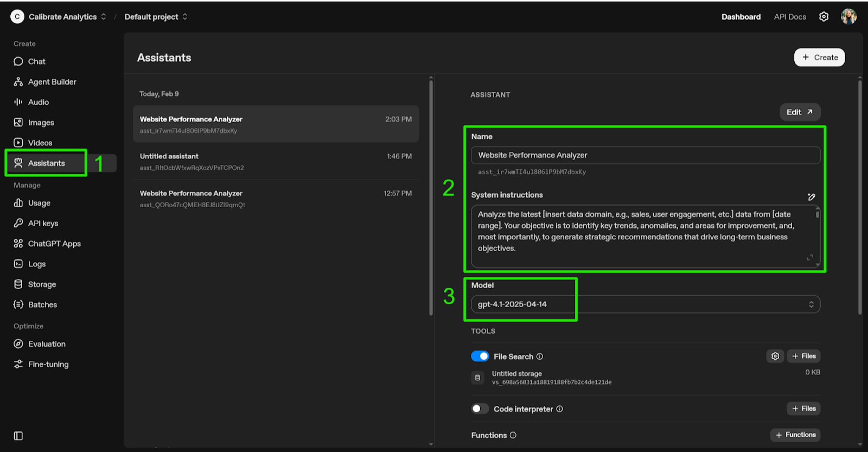Toggle the File Search switch
The image size is (868, 452).
480,356
